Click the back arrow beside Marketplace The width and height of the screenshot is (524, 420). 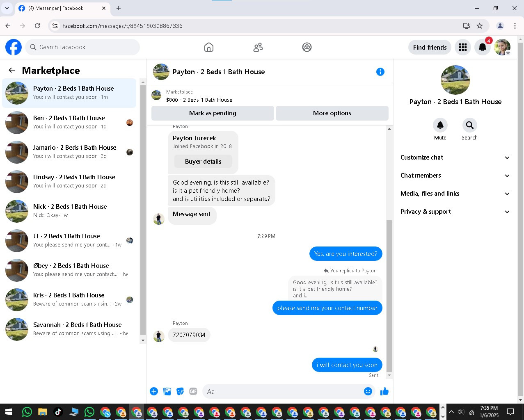point(12,70)
